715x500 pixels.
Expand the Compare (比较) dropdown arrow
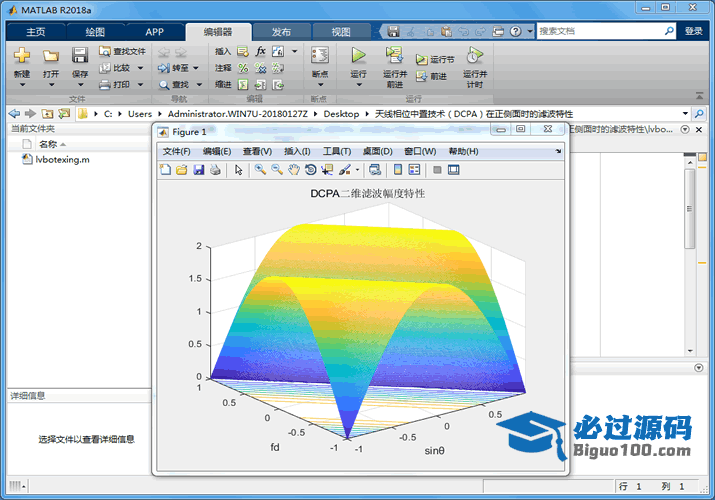point(140,68)
